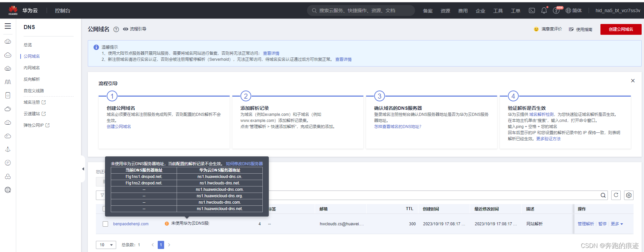Click the magnifier icon in the domain filter bar
The width and height of the screenshot is (644, 252).
click(x=603, y=195)
